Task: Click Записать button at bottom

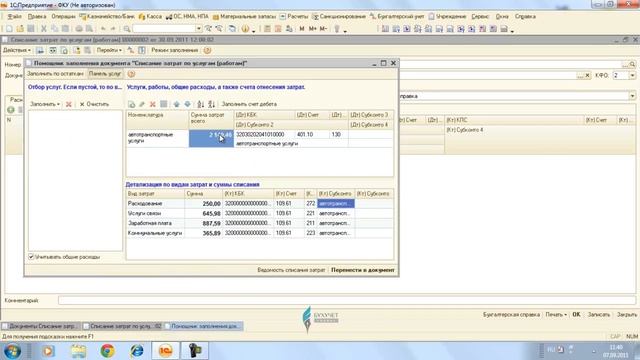Action: [x=598, y=315]
